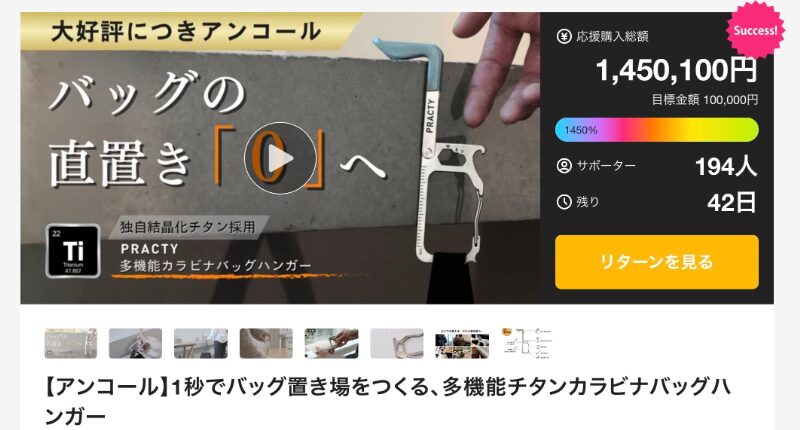Select the third thumbnail with person at table
The image size is (800, 430).
tap(201, 343)
